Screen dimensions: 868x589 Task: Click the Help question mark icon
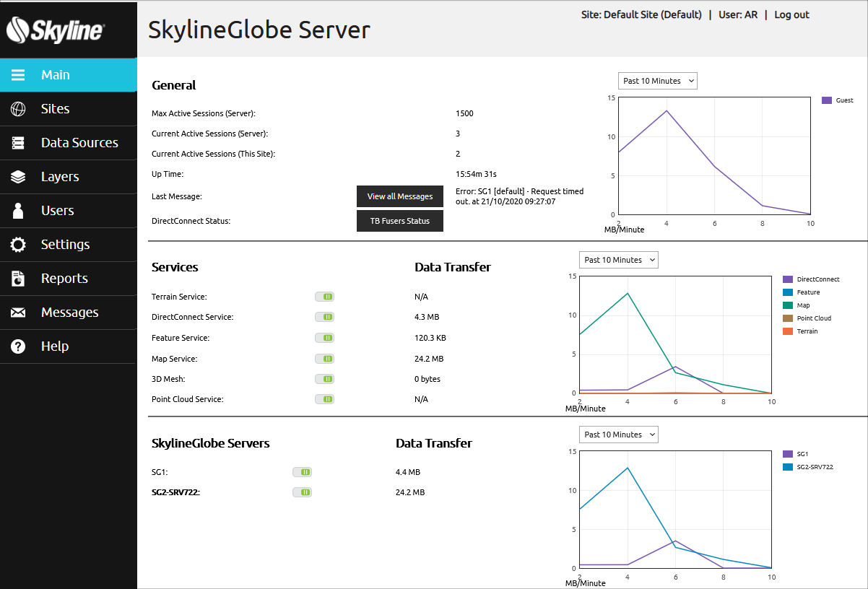[18, 346]
